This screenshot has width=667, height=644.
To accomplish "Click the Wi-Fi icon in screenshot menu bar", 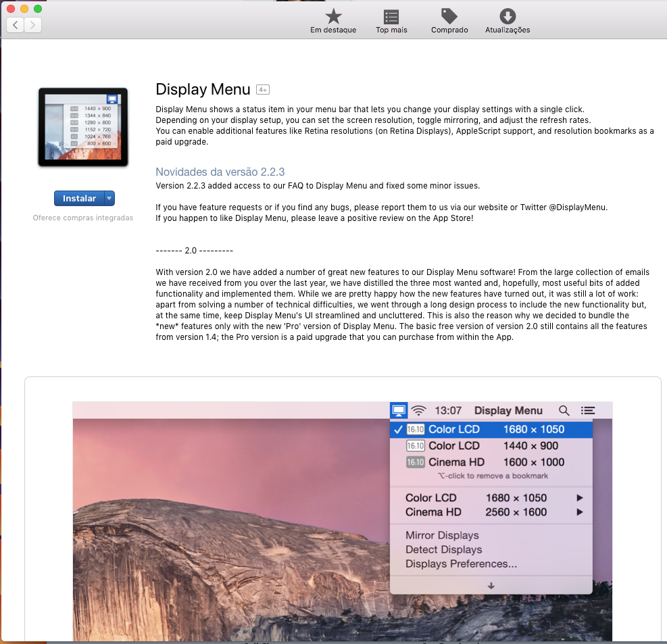I will click(419, 410).
